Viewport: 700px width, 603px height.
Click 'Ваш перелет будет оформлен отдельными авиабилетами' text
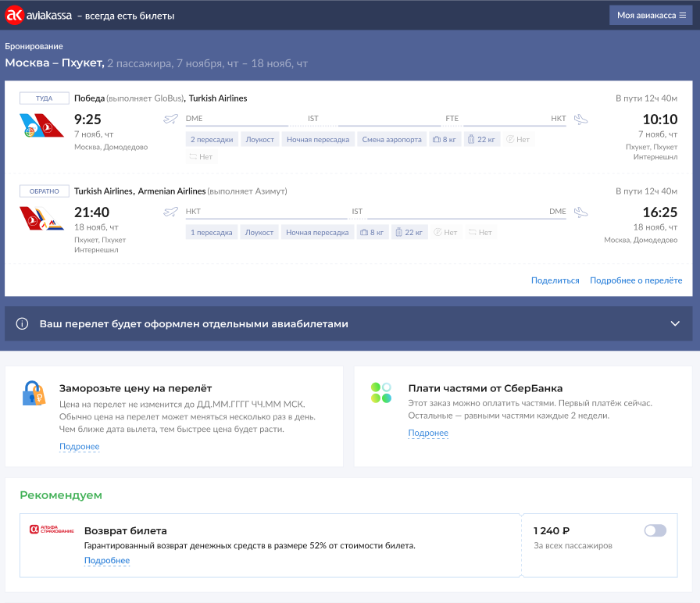tap(194, 324)
